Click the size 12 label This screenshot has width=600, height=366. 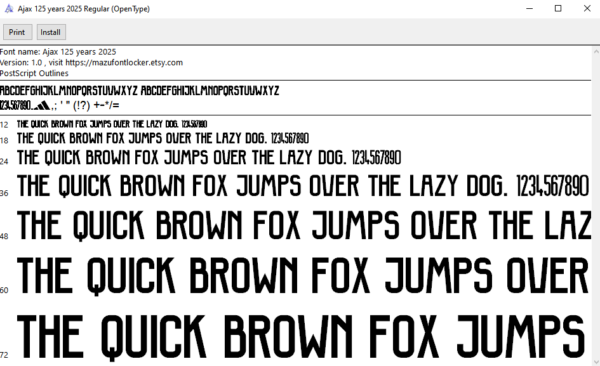[4, 125]
